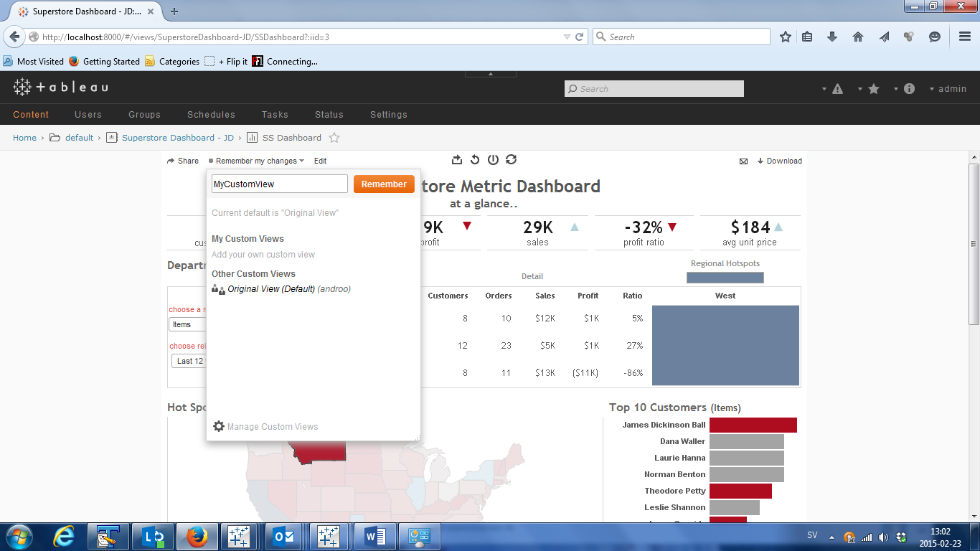Open the Content menu

[31, 114]
